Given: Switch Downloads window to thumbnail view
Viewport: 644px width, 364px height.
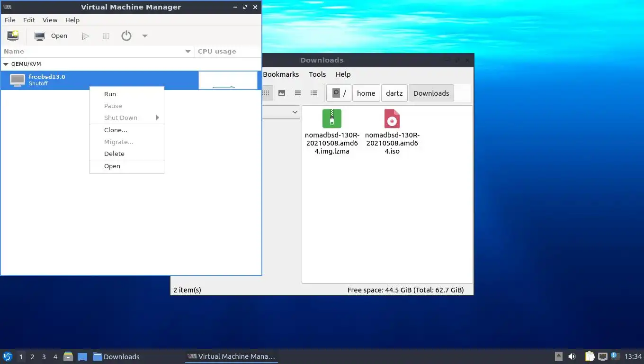Looking at the screenshot, I should click(282, 93).
